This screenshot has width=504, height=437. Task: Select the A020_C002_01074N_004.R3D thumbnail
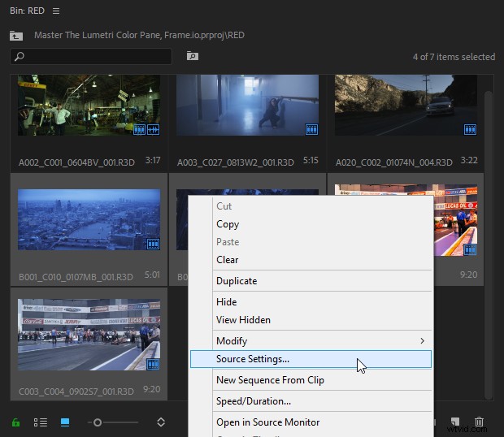coord(406,105)
